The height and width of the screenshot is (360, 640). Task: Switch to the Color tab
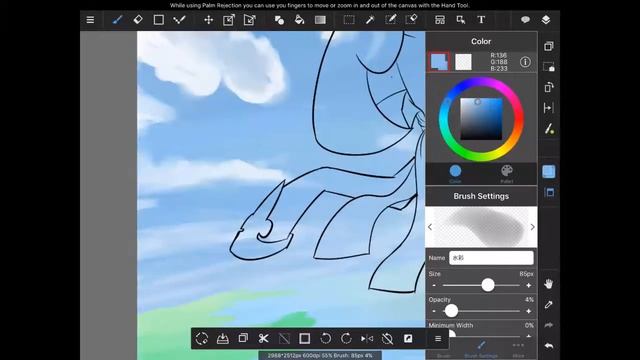[455, 174]
